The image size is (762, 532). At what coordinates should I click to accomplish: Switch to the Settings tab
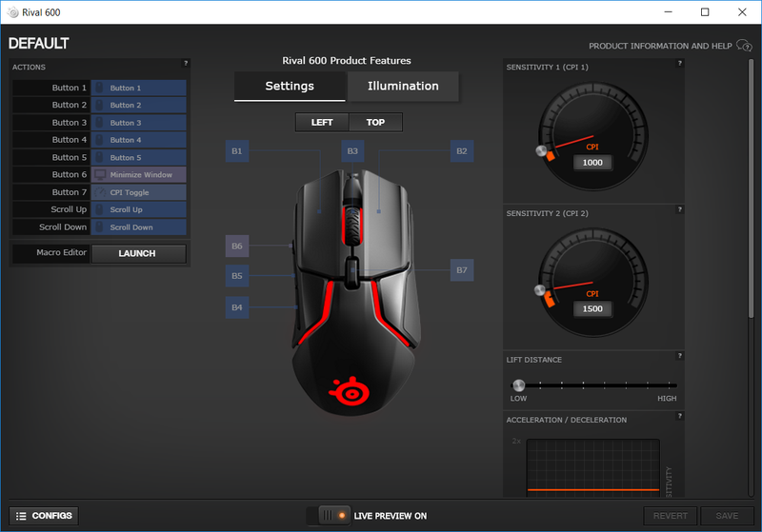[x=290, y=87]
